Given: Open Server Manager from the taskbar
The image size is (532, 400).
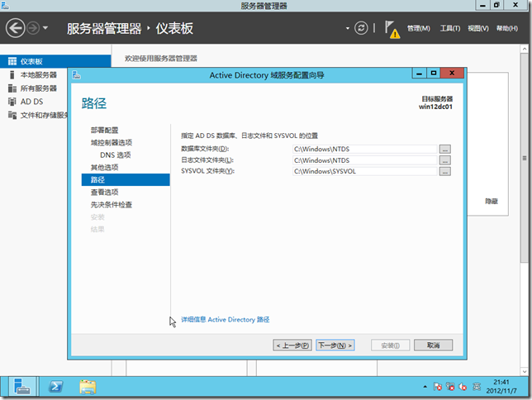Looking at the screenshot, I should coord(22,387).
